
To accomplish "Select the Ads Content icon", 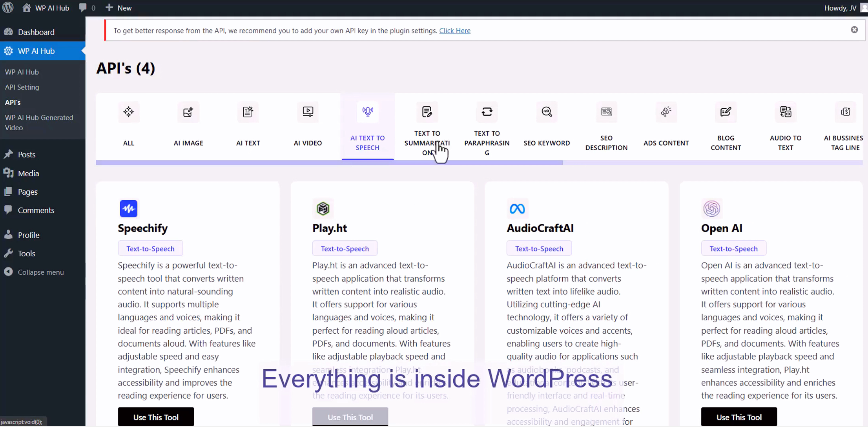I will 666,112.
